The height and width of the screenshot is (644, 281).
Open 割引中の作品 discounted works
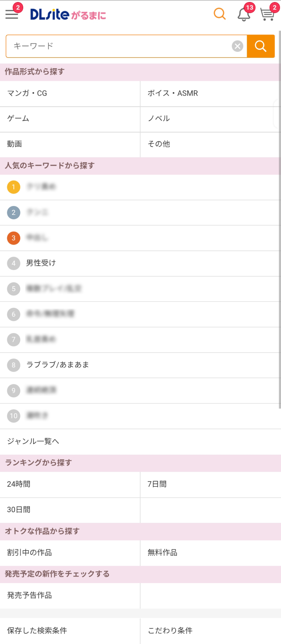70,553
